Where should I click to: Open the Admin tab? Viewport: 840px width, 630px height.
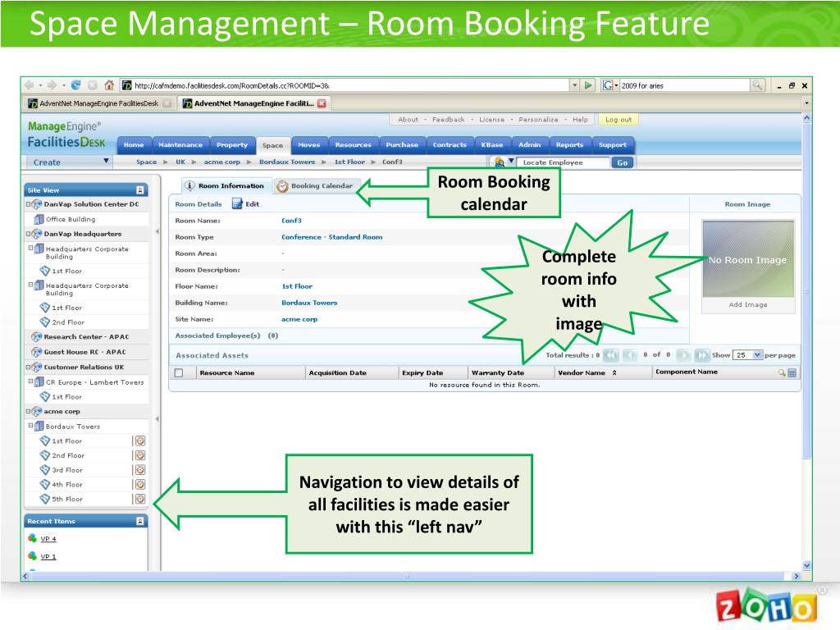coord(529,145)
